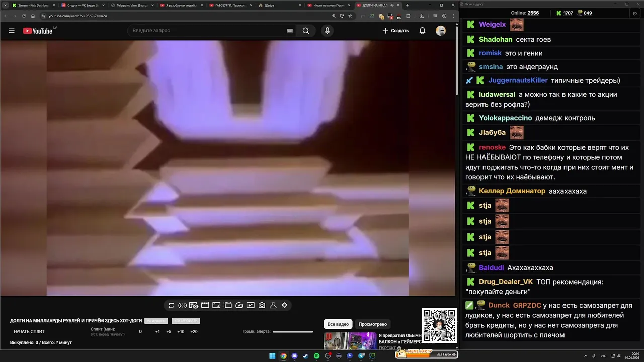Open the speed gauge icon in player toolbar

point(239,305)
